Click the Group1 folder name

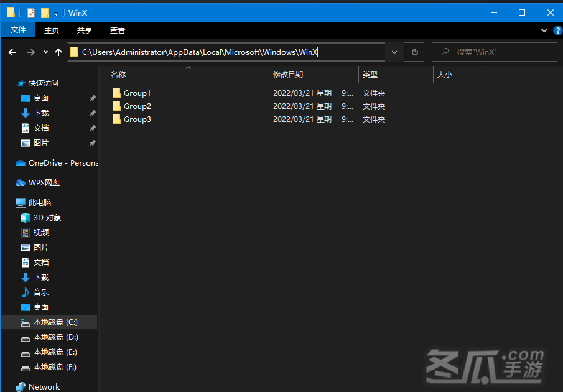point(137,93)
